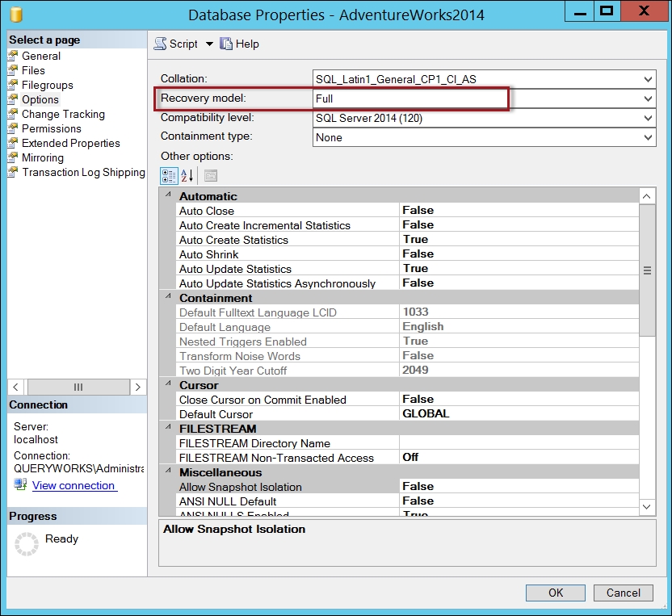This screenshot has height=616, width=672.
Task: Open the Files page
Action: 33,70
